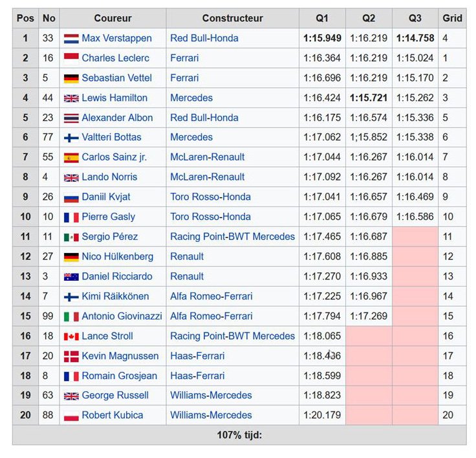Click the Thai flag beside Alexander Albon
Viewport: 476px width, 458px height.
click(71, 118)
